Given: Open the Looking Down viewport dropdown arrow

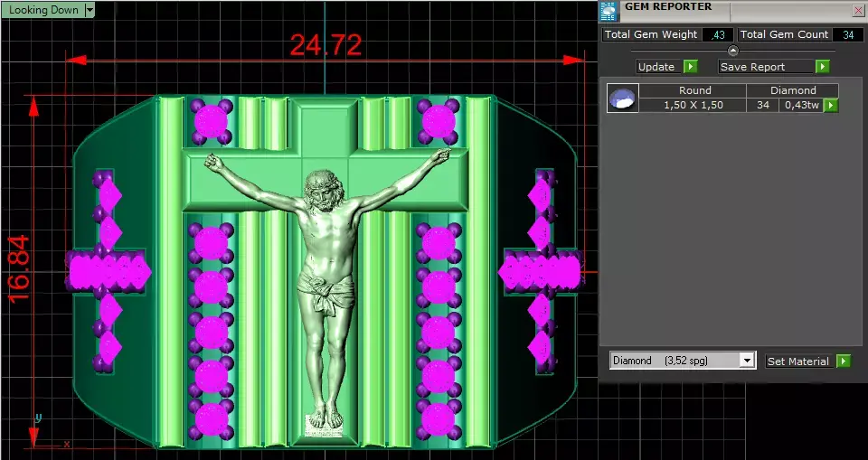Looking at the screenshot, I should 90,10.
